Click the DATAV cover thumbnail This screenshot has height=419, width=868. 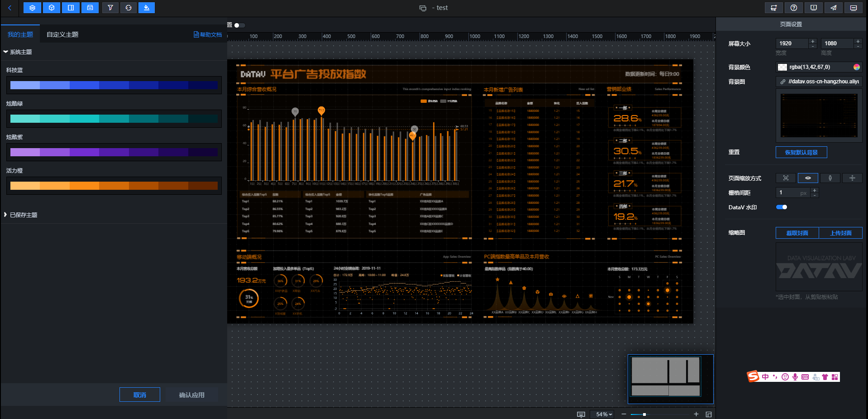(819, 267)
